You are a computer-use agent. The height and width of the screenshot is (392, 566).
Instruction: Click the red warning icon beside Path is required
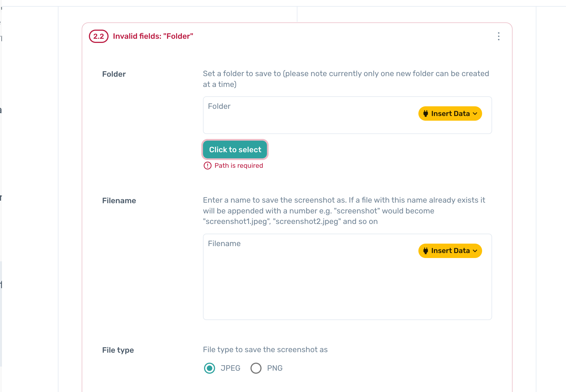tap(207, 166)
